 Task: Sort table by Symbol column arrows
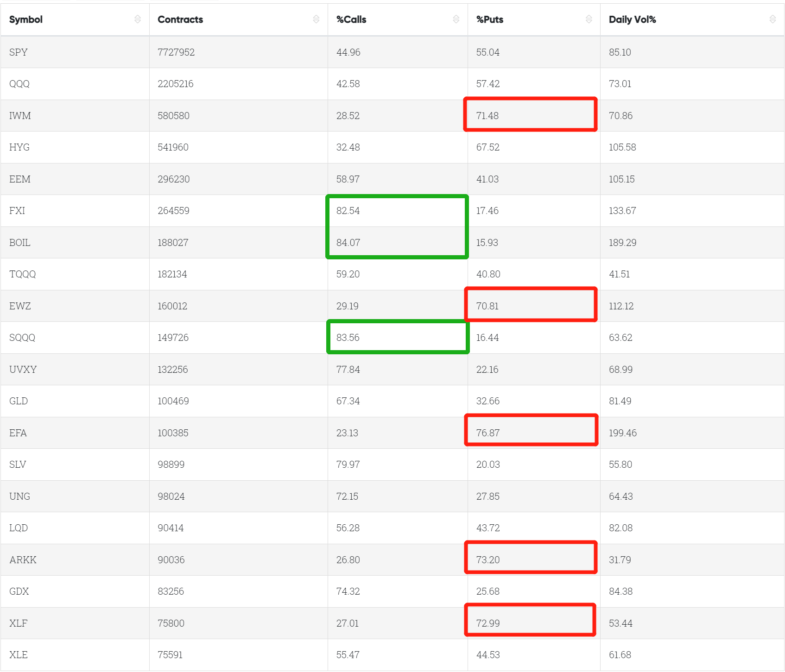138,19
